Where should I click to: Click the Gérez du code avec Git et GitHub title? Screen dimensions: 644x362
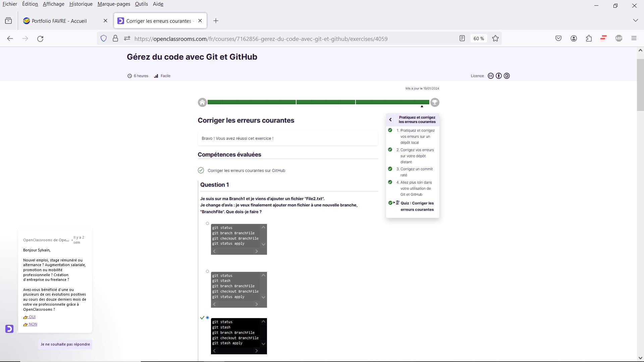[192, 57]
